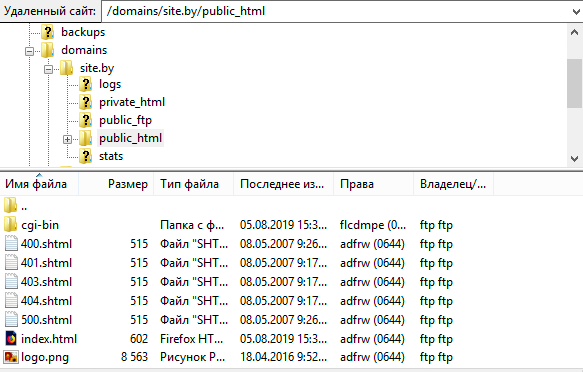Click the stats folder question-mark icon
Screen dimensions: 583x372
tap(86, 156)
